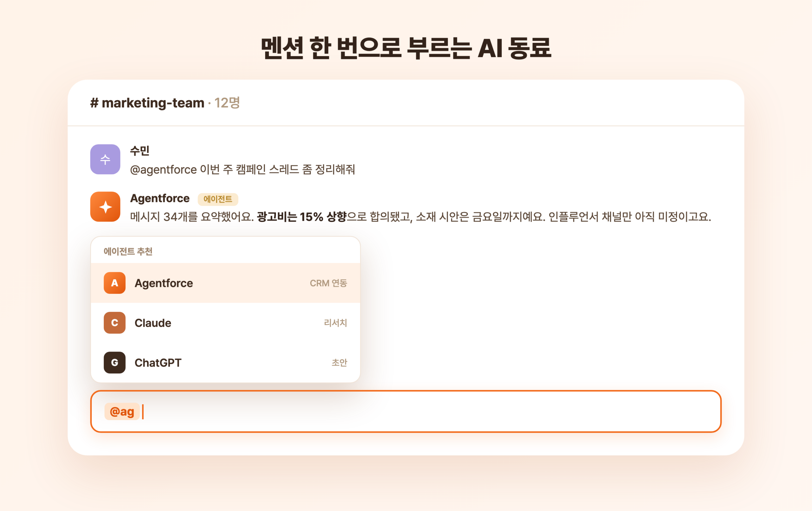Click the 초안 label beside ChatGPT
Image resolution: width=812 pixels, height=511 pixels.
click(339, 362)
